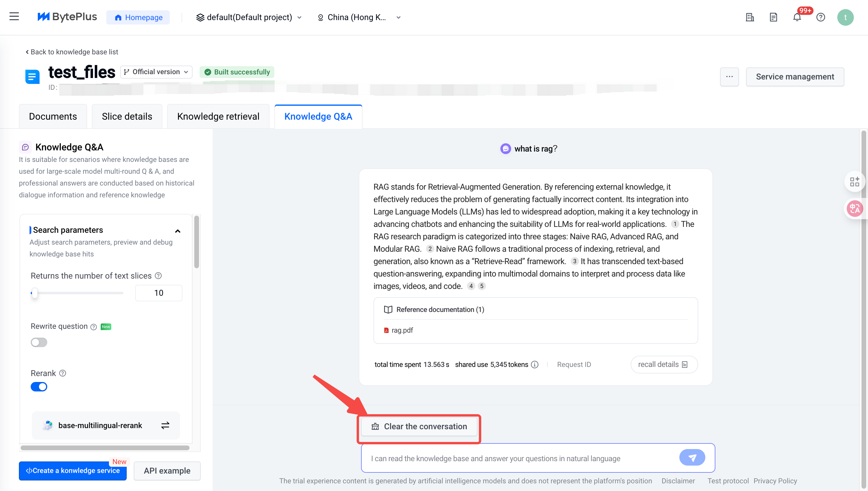Swap the base-multilingual-rerank model
This screenshot has height=491, width=868.
coord(165,425)
